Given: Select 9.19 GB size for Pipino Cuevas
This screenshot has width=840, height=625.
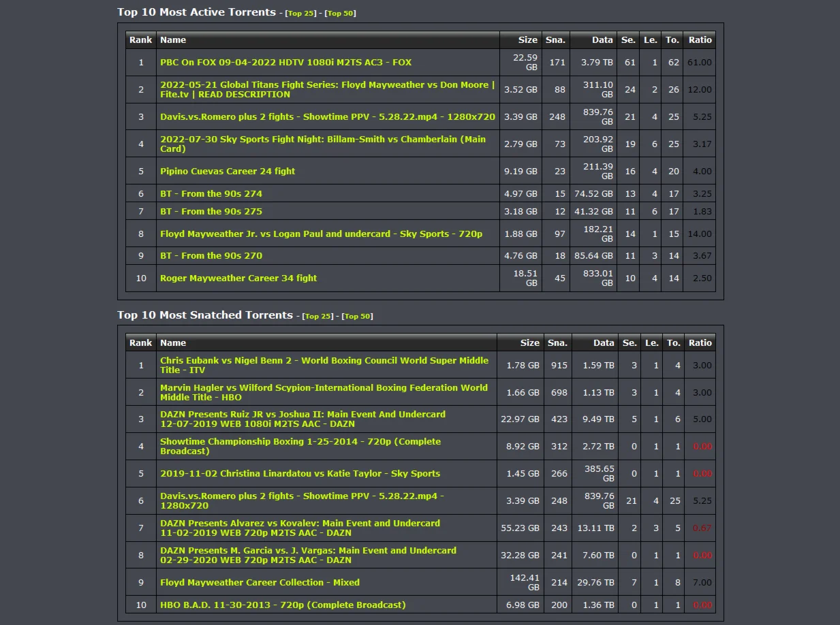Looking at the screenshot, I should (x=520, y=171).
